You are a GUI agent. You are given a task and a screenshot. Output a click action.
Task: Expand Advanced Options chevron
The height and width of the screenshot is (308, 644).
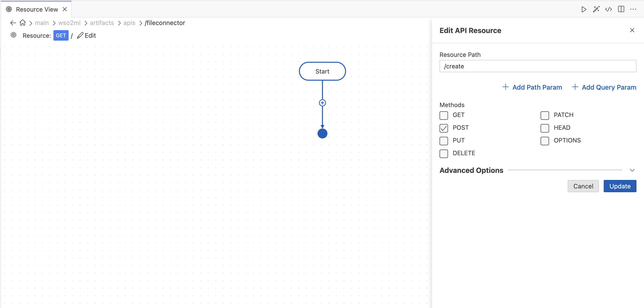[x=632, y=170]
